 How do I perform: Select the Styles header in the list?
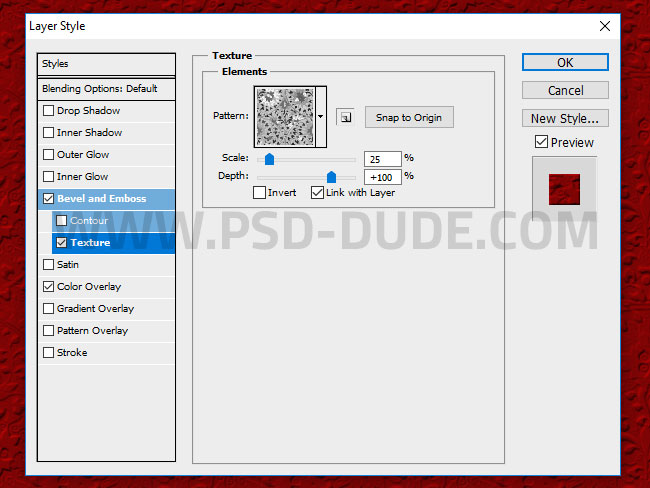coord(56,64)
